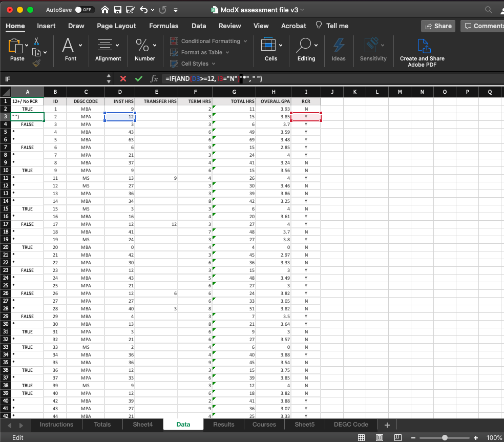The height and width of the screenshot is (442, 504).
Task: Click the Share button
Action: coord(438,26)
